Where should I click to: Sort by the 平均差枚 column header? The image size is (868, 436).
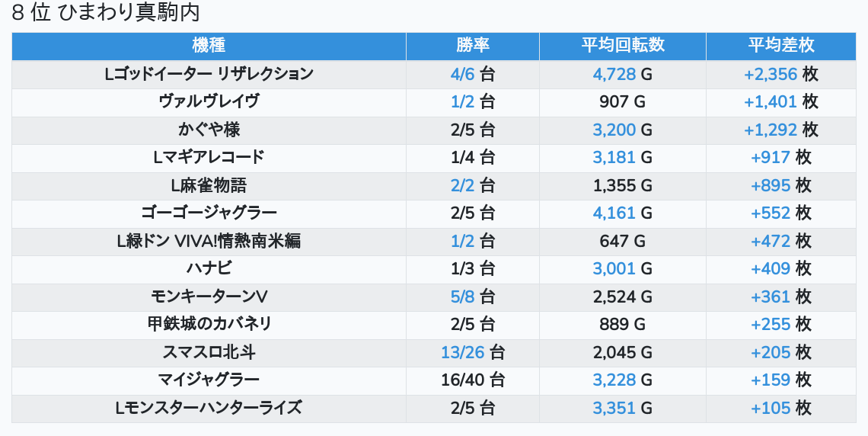point(781,46)
